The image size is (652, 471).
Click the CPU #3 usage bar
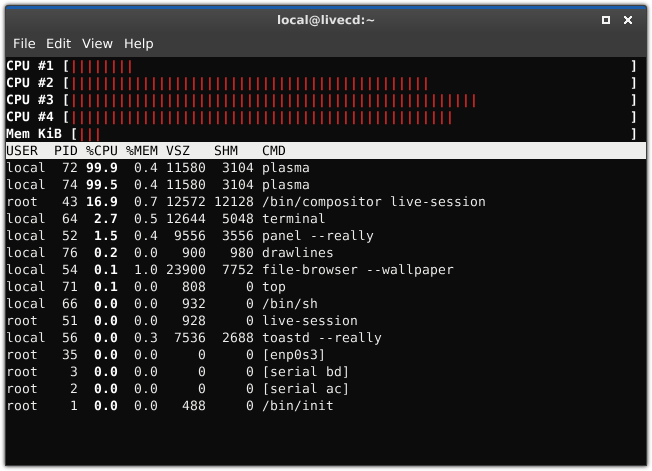350,100
